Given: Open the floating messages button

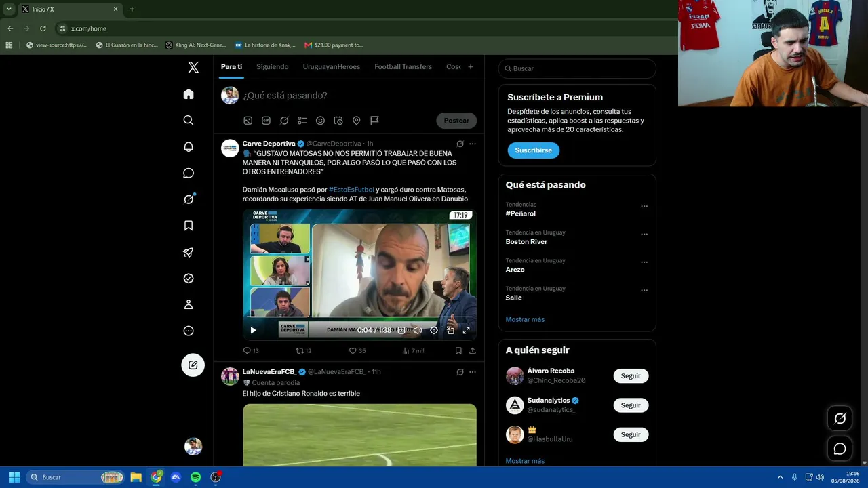Looking at the screenshot, I should 840,449.
